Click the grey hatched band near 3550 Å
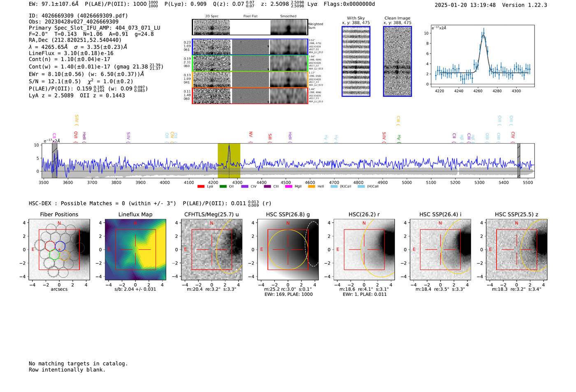Image resolution: width=576 pixels, height=392 pixels. pos(54,161)
